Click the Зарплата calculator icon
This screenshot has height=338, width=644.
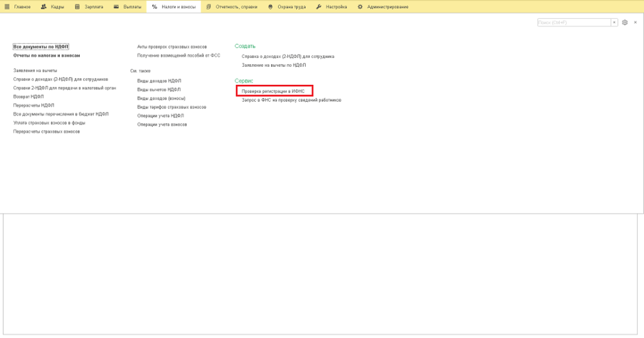(x=77, y=7)
